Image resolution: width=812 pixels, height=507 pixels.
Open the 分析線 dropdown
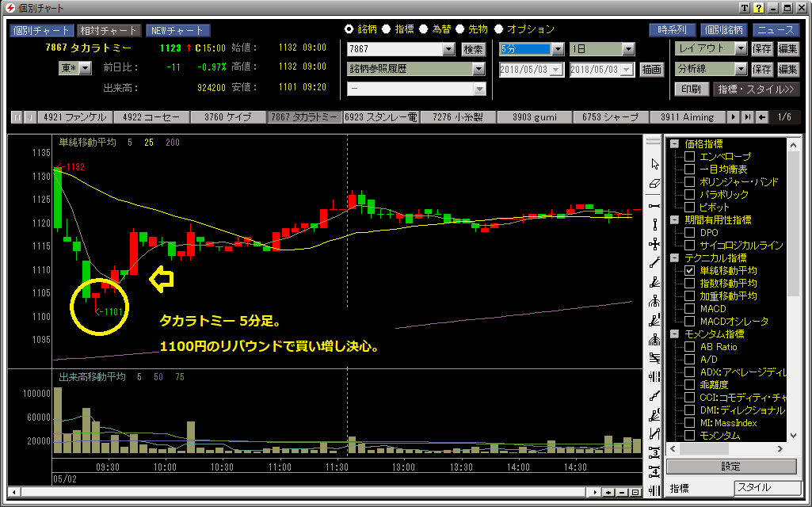click(x=741, y=69)
